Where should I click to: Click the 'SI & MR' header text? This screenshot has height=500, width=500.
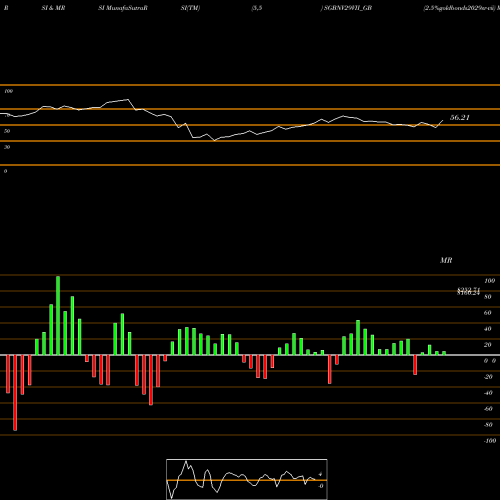[x=53, y=8]
